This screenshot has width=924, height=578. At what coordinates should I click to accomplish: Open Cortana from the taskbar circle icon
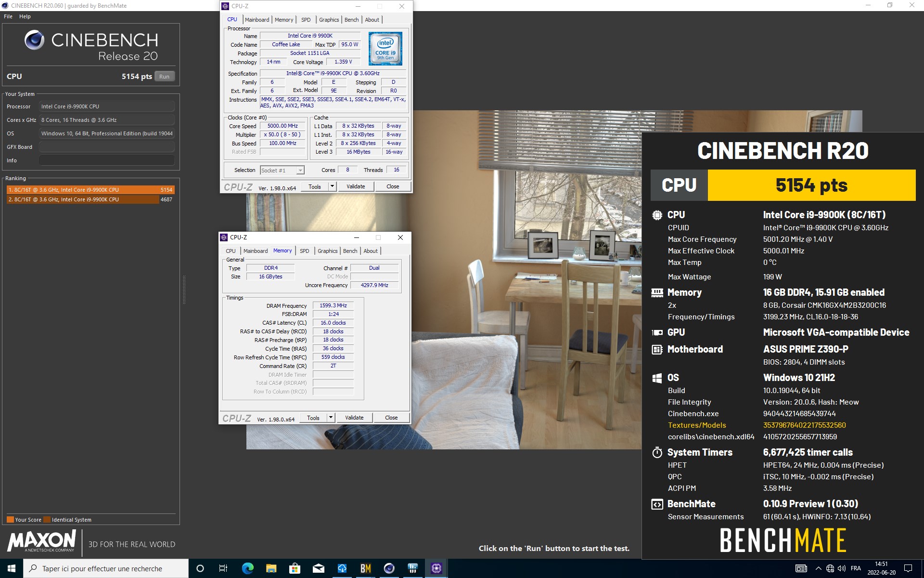pyautogui.click(x=200, y=568)
